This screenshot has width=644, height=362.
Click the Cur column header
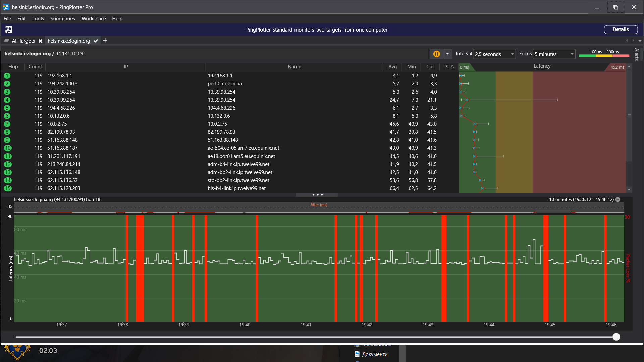click(430, 67)
